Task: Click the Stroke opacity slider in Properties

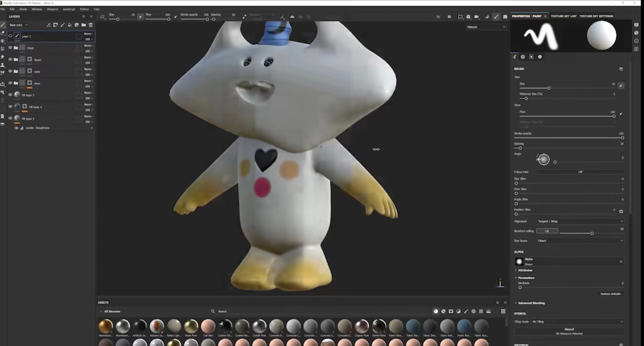Action: click(569, 138)
